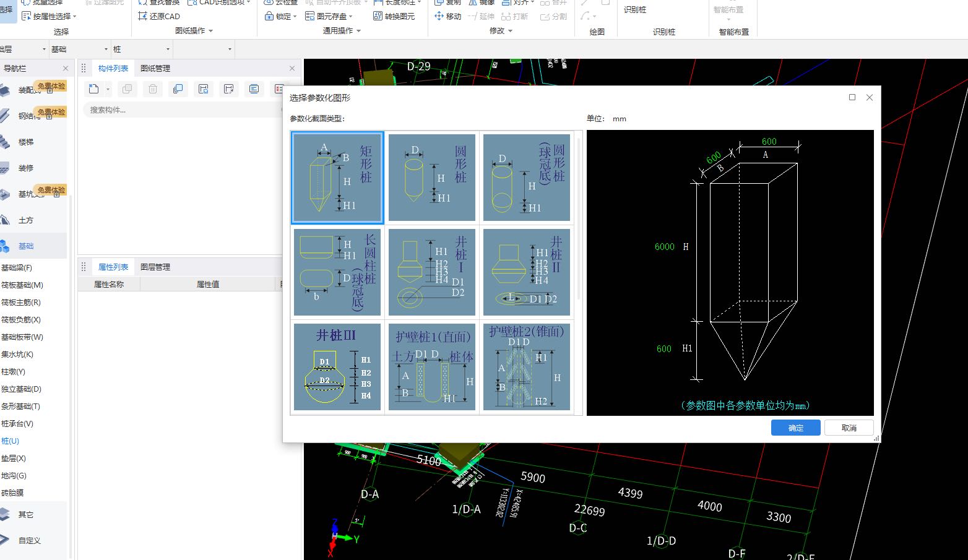Choose the 圆形桩(球冠底) pile shape

pyautogui.click(x=527, y=178)
